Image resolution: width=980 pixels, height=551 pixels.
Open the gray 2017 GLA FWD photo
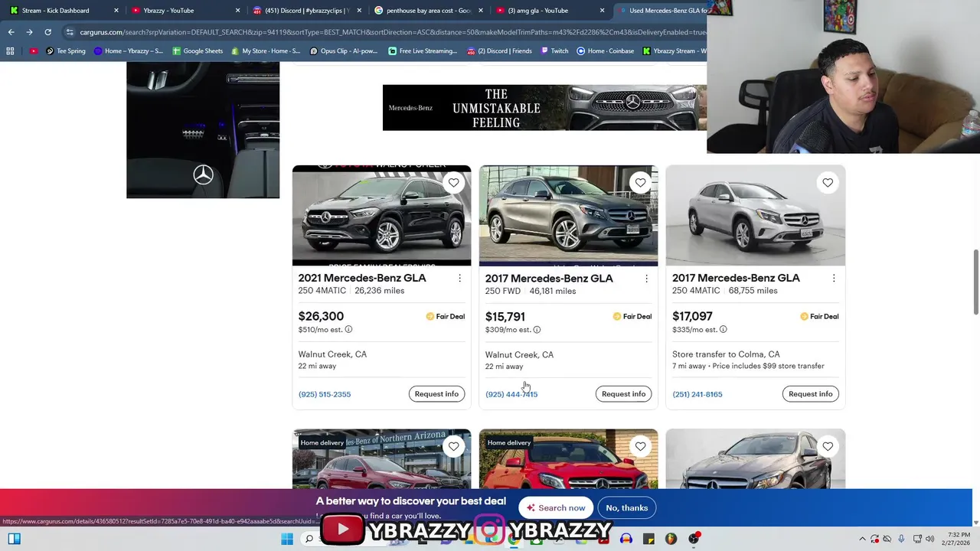(568, 216)
